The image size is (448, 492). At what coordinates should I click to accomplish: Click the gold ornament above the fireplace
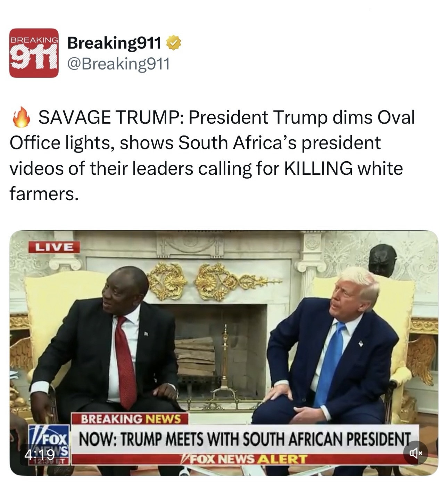[211, 280]
